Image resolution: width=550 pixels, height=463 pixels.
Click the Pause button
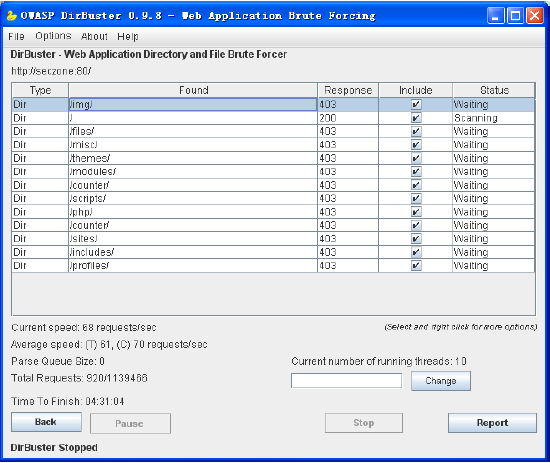[x=130, y=423]
